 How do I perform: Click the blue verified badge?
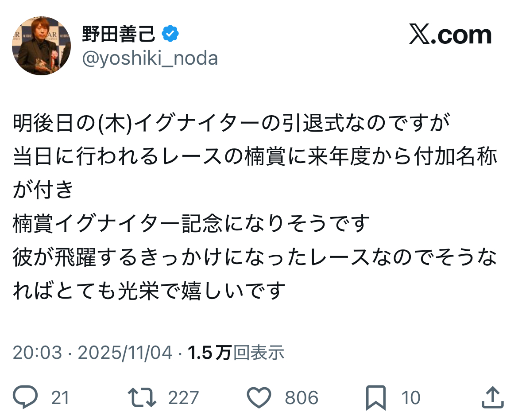tap(170, 34)
